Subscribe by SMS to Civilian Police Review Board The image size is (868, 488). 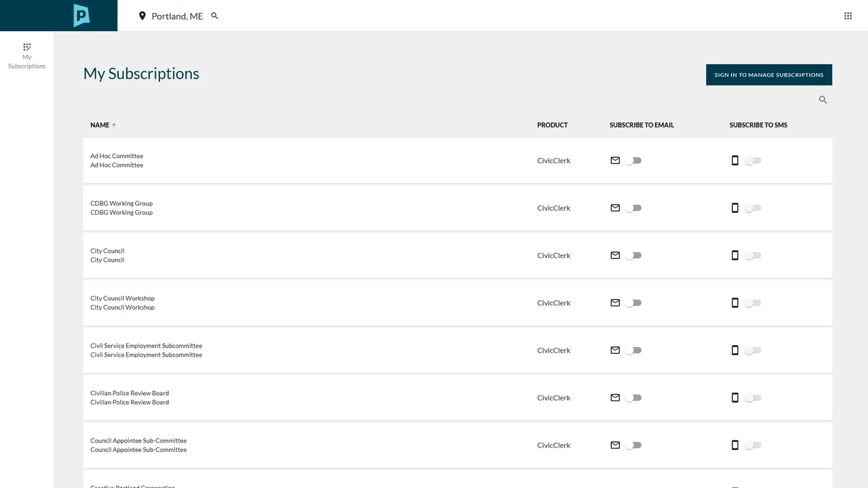pyautogui.click(x=753, y=398)
